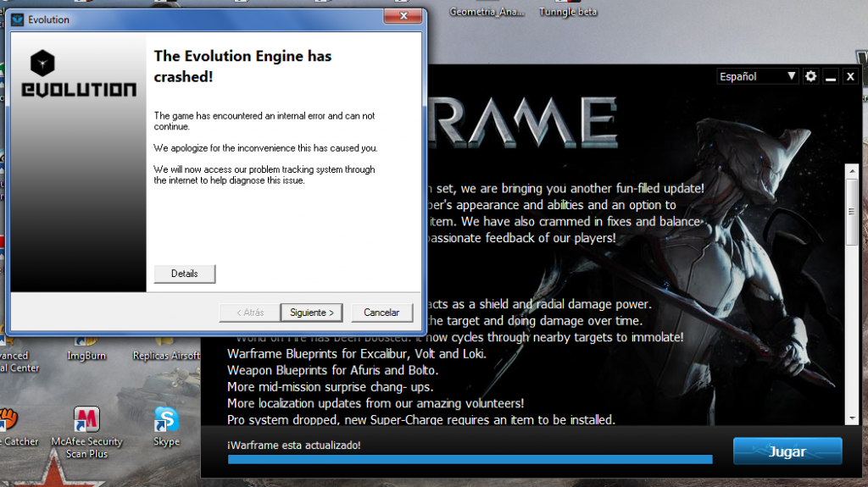
Task: Close the Evolution crash dialog
Action: tap(403, 16)
